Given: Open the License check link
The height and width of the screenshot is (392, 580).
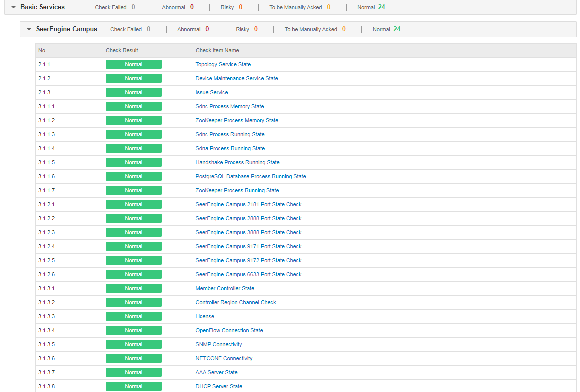Looking at the screenshot, I should pyautogui.click(x=205, y=316).
